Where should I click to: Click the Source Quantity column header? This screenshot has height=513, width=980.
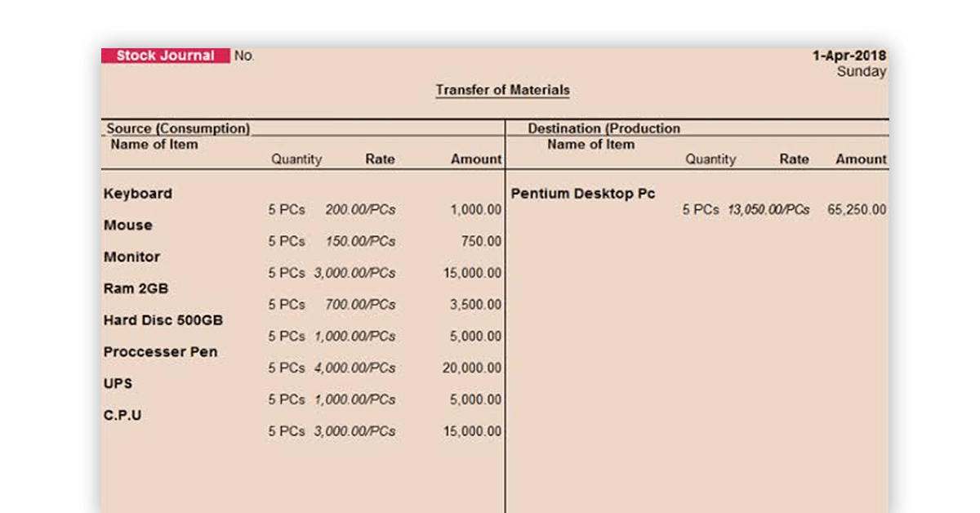click(x=296, y=159)
